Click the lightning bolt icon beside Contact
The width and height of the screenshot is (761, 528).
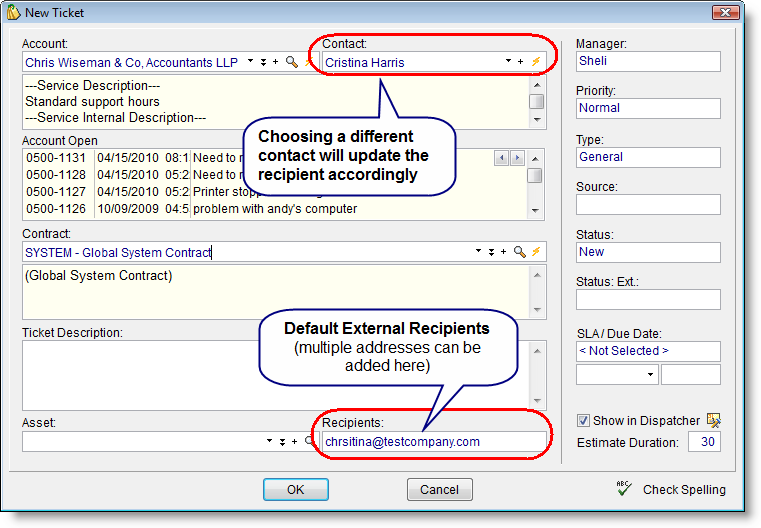click(x=535, y=62)
